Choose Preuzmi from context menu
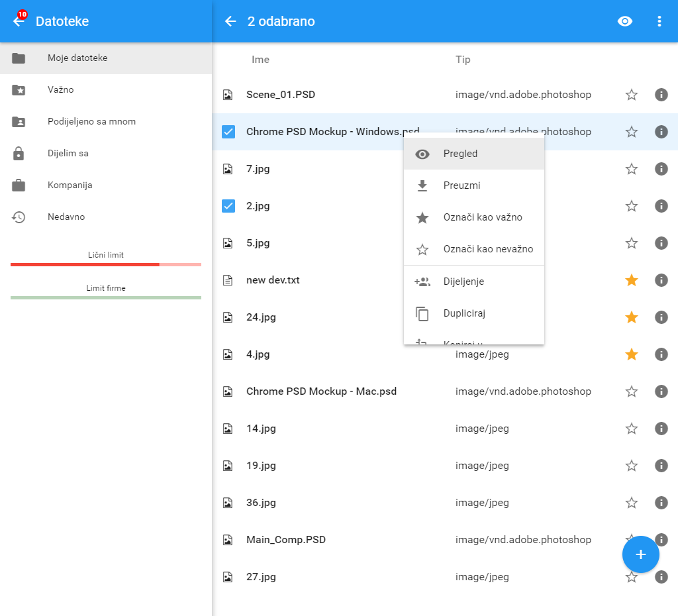Viewport: 678px width, 616px height. point(474,185)
